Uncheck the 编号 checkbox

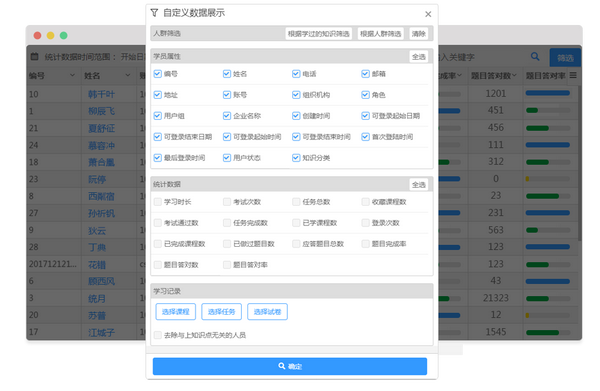tap(158, 74)
